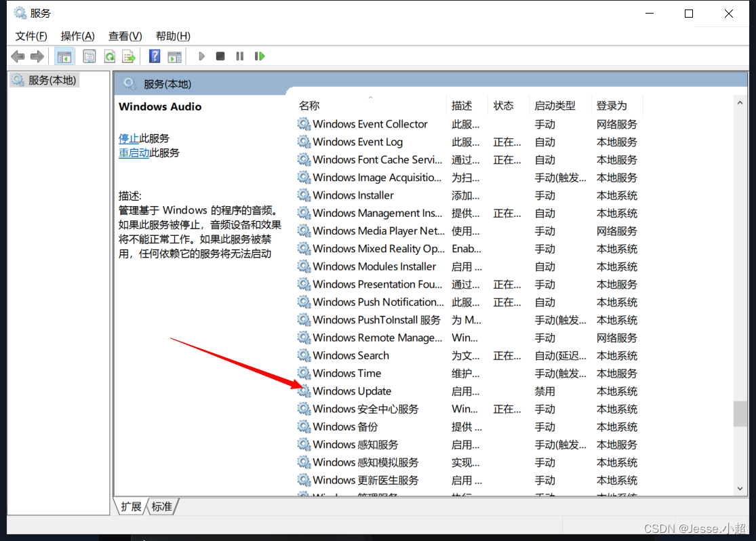This screenshot has width=756, height=541.
Task: Sort by the 状态 column header
Action: pyautogui.click(x=508, y=106)
